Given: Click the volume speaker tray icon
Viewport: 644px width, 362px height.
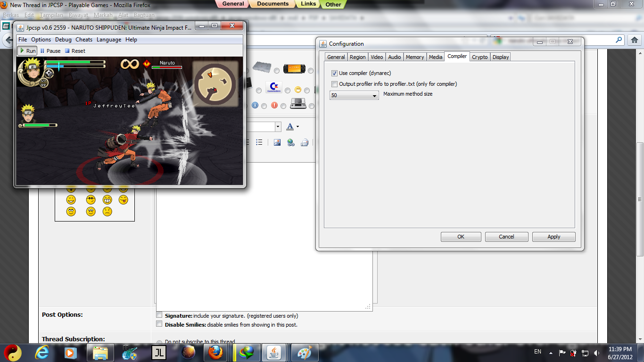Looking at the screenshot, I should click(596, 353).
